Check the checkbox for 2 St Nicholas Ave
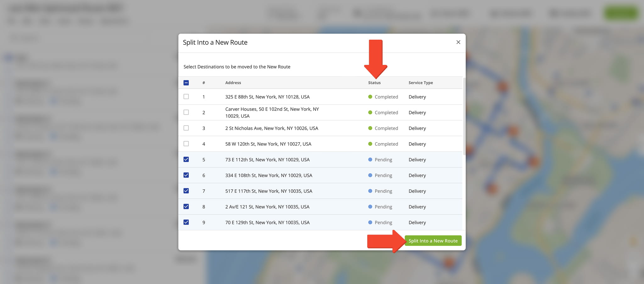 point(186,128)
